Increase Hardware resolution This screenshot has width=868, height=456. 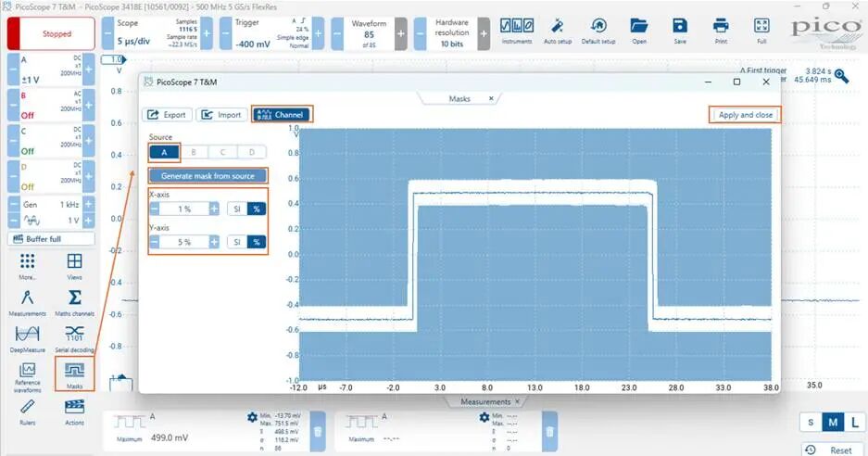(484, 33)
